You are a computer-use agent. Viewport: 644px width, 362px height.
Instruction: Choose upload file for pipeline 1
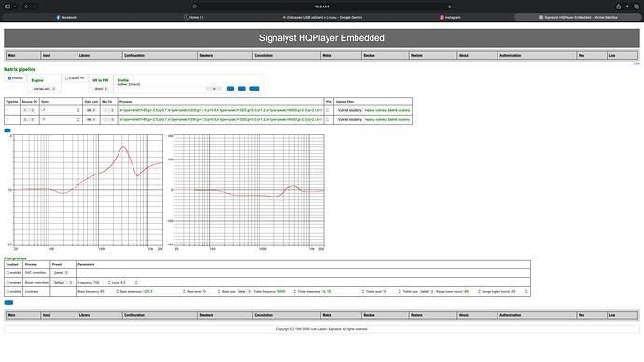tap(349, 110)
